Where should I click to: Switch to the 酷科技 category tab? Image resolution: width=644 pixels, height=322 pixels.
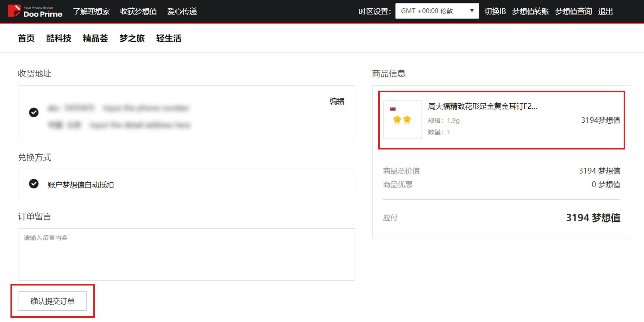tap(58, 38)
